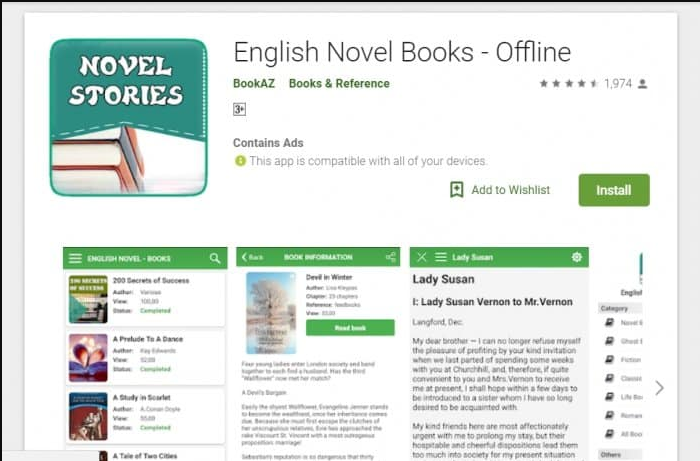Viewport: 700px width, 461px height.
Task: Show next screenshots with right chevron arrow
Action: click(x=659, y=388)
